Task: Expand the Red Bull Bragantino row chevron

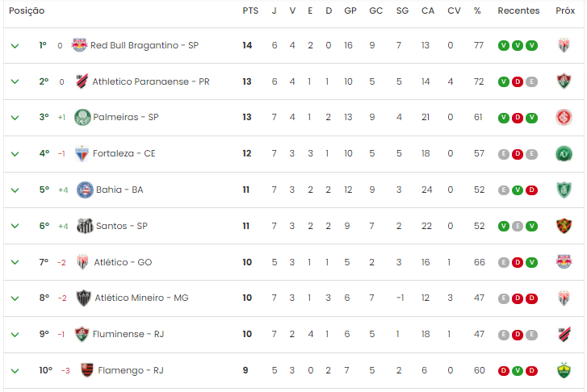Action: [15, 46]
